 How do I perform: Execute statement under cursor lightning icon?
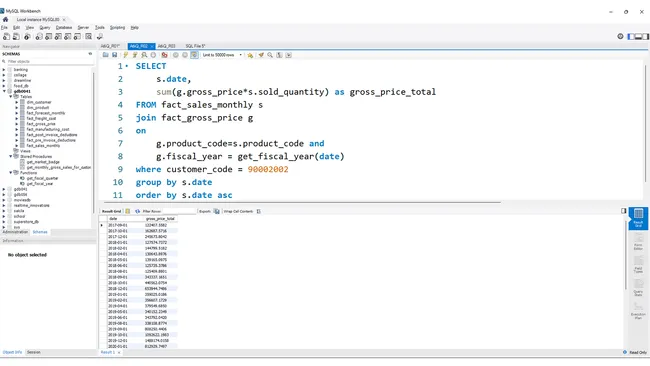click(135, 55)
